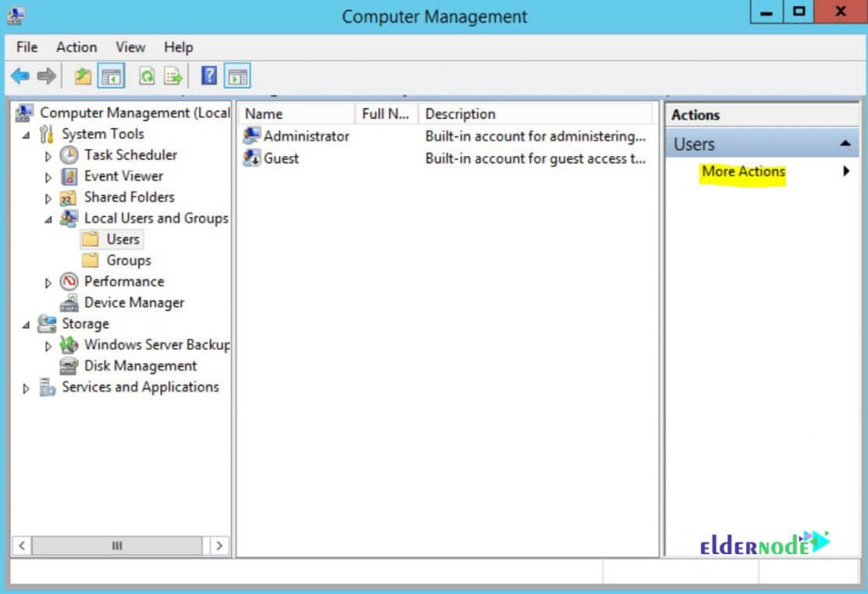Expand the Services and Applications node
This screenshot has height=594, width=868.
(25, 387)
